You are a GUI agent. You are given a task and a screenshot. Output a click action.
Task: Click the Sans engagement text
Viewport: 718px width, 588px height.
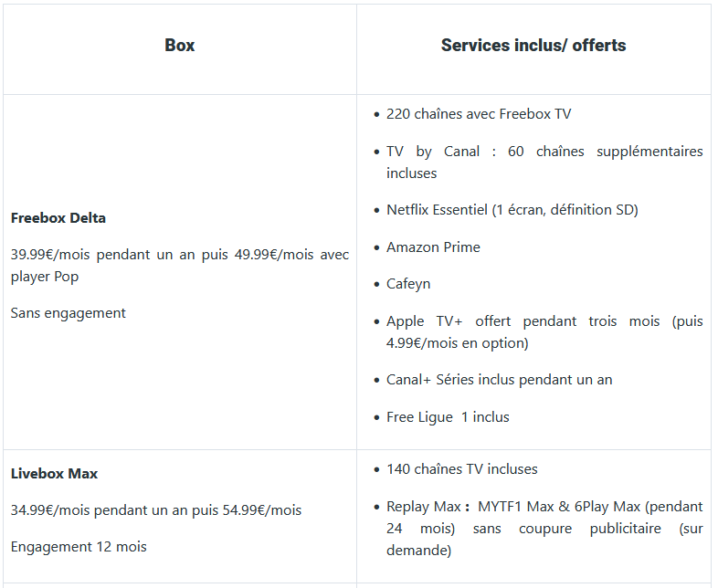coord(69,313)
